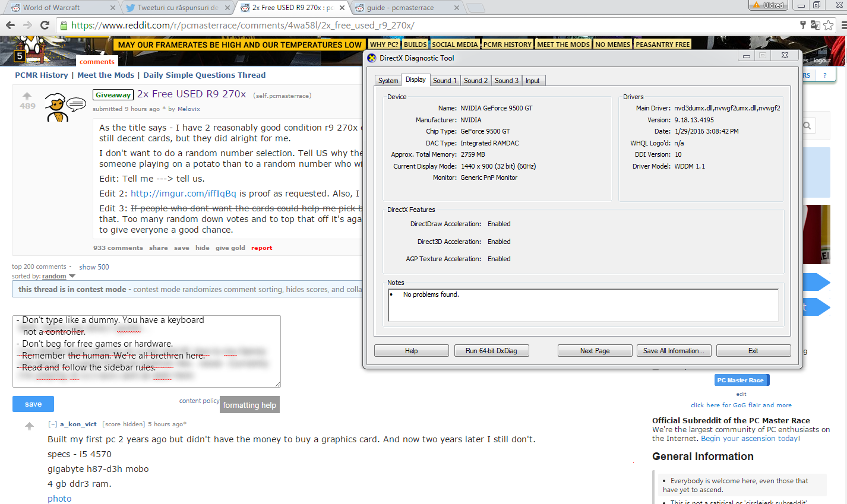847x504 pixels.
Task: Click the Uldred profile button in Chrome
Action: pyautogui.click(x=767, y=5)
